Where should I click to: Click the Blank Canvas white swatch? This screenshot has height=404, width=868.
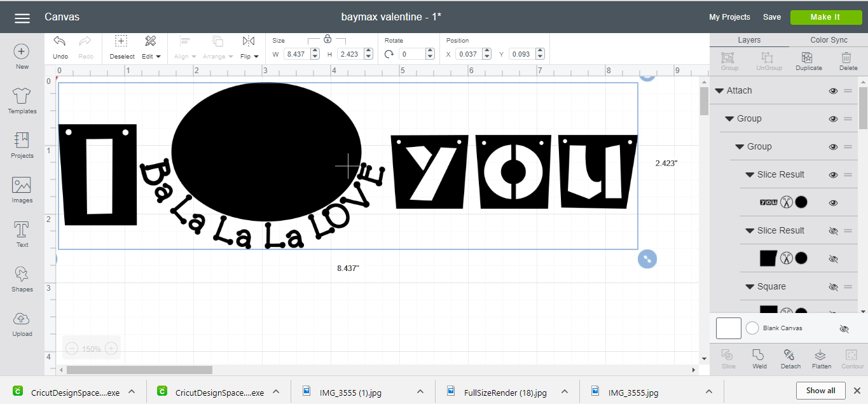(x=729, y=328)
